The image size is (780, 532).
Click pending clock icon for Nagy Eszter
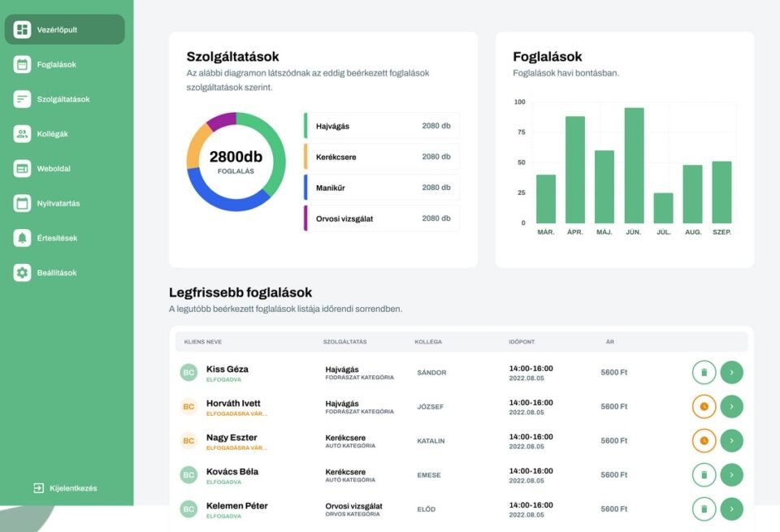tap(704, 440)
